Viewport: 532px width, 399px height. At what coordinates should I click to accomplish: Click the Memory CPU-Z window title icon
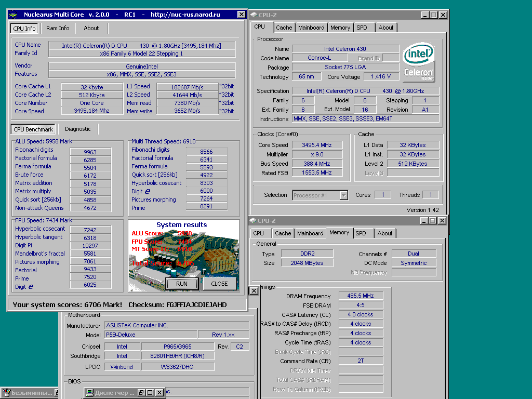(x=253, y=220)
